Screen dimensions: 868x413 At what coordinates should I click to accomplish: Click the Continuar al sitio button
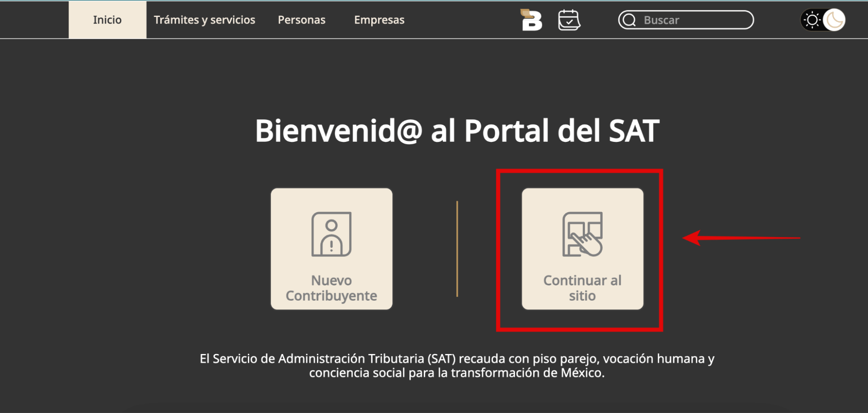[x=582, y=248]
